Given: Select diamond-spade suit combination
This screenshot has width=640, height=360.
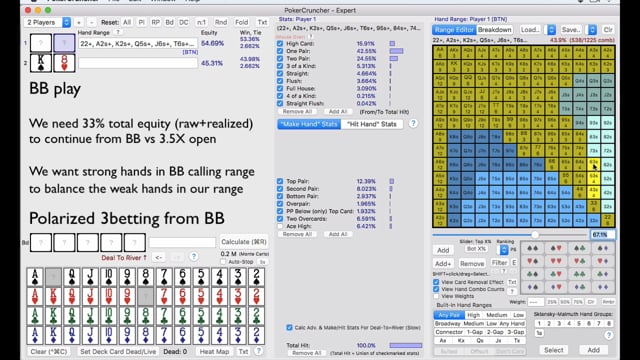Looking at the screenshot, I should [532, 287].
